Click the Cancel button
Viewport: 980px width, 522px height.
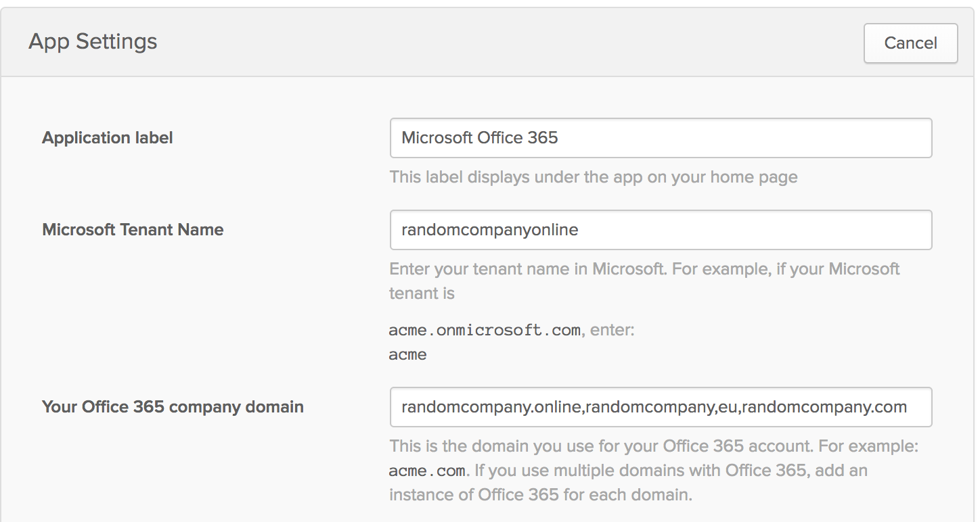910,43
